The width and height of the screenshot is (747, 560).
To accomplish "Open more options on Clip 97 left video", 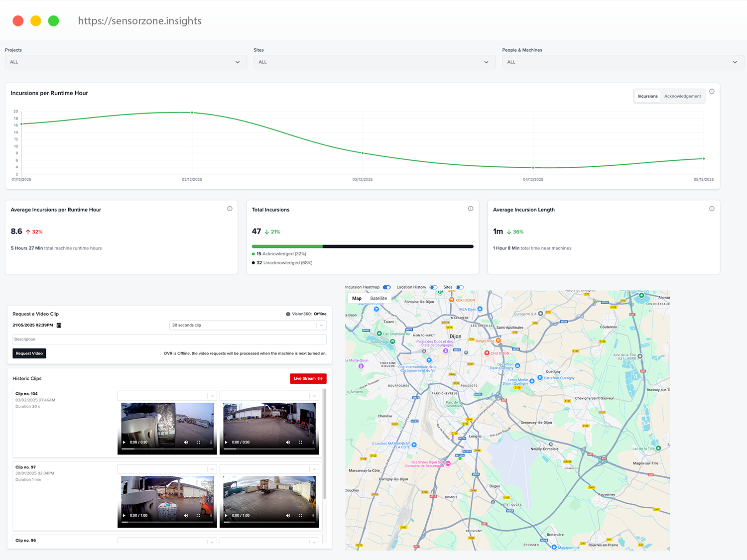I will click(211, 515).
